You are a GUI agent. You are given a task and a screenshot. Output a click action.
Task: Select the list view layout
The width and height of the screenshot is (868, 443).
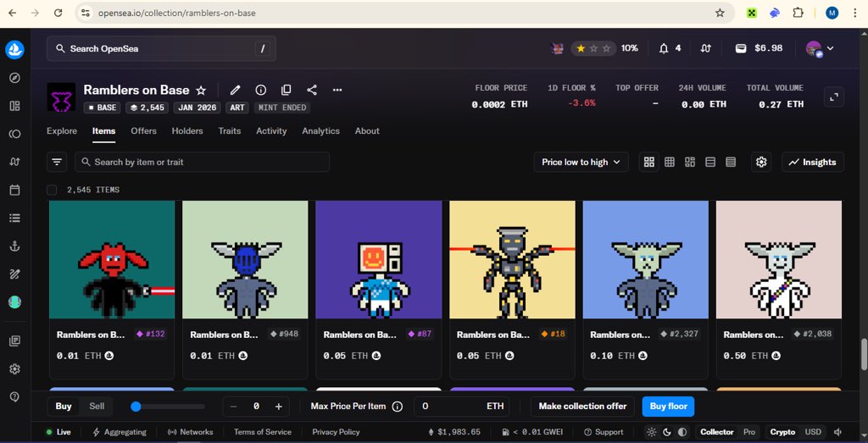pos(710,162)
